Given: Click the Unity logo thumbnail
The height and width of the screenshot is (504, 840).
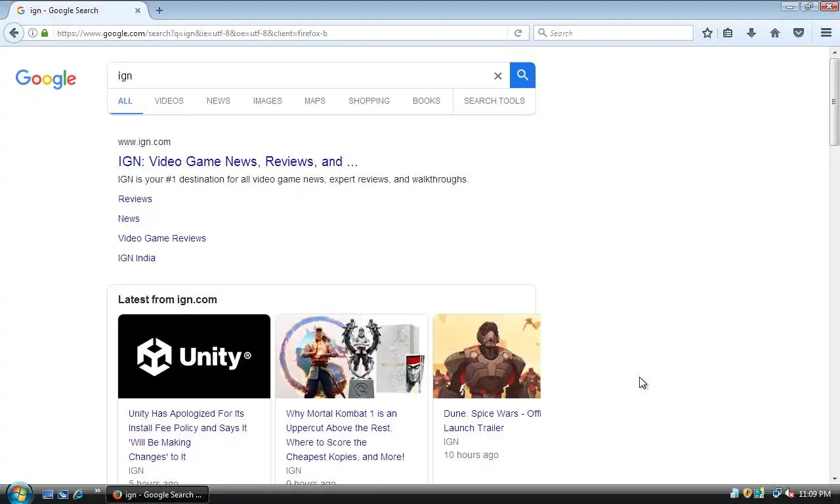Looking at the screenshot, I should (x=194, y=356).
